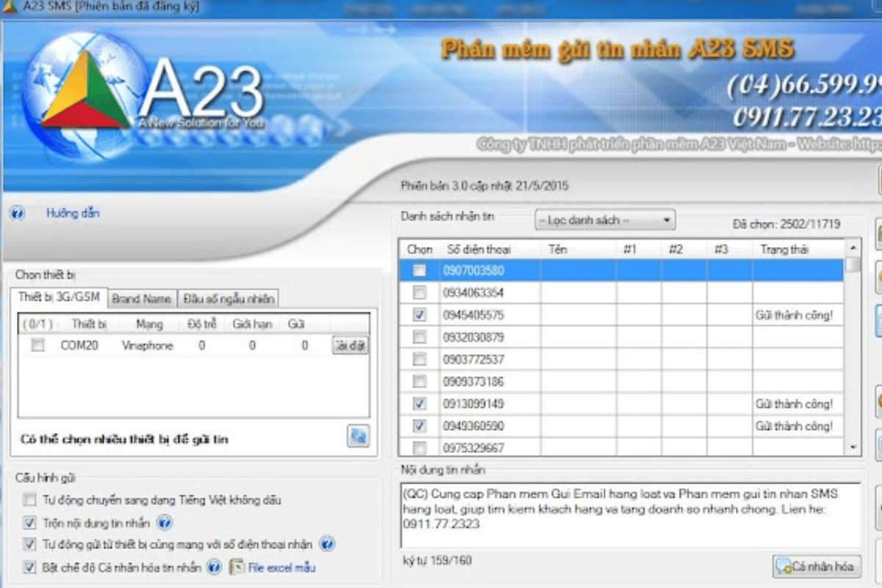
Task: Select phone number 0907003580 cell
Action: click(491, 270)
